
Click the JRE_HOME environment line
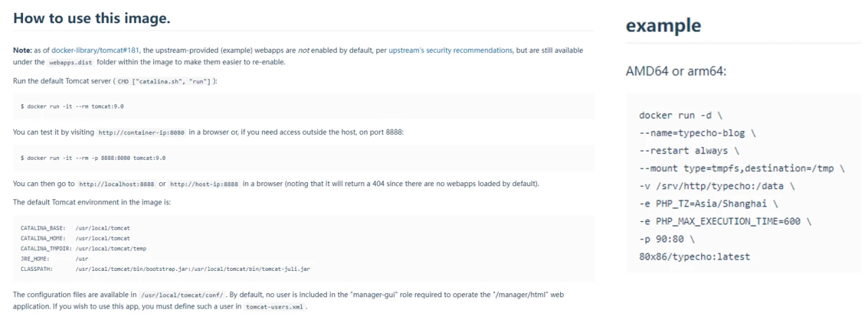pyautogui.click(x=54, y=259)
